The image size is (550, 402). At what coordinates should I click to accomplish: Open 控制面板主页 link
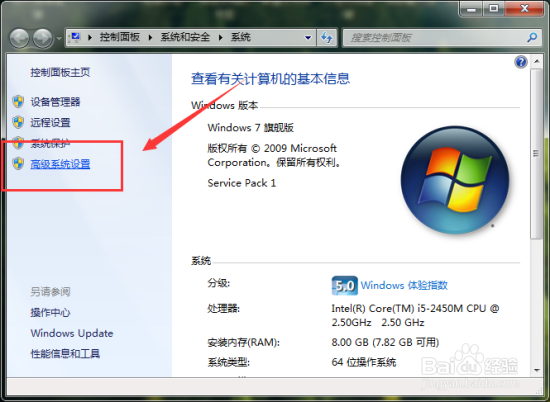60,73
